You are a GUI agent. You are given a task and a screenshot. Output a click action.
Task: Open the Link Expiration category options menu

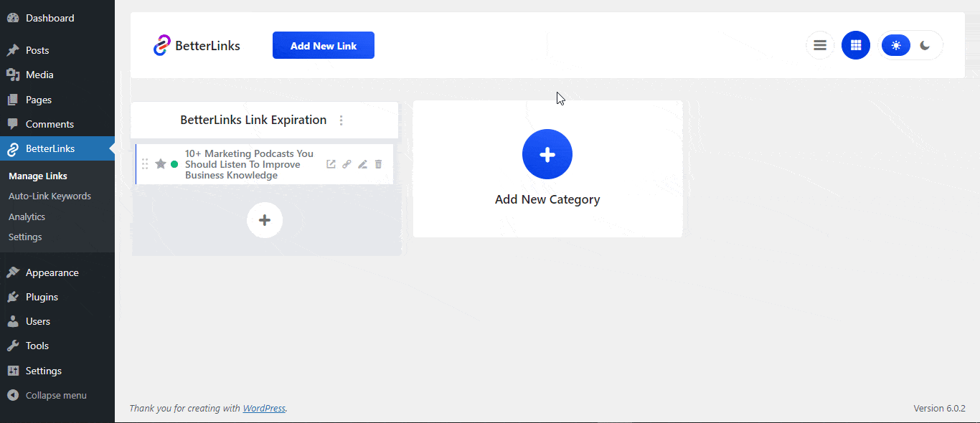[x=341, y=120]
